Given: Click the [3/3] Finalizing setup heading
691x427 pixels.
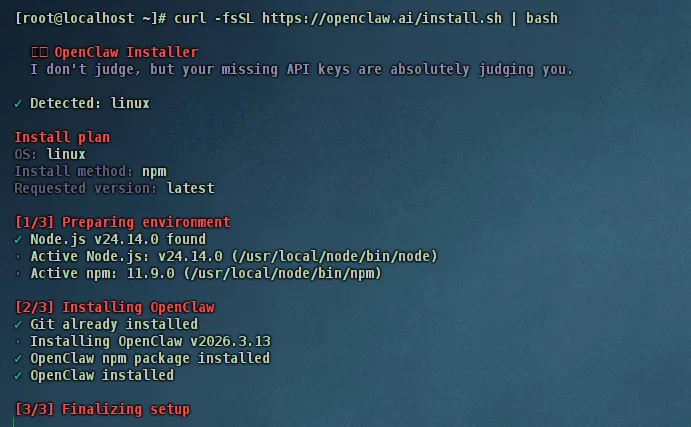Looking at the screenshot, I should (102, 409).
